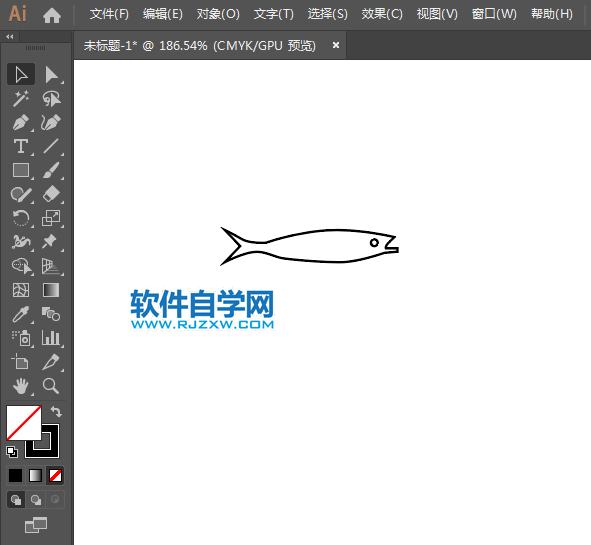
Task: Open the 文字(T) menu
Action: pyautogui.click(x=274, y=14)
